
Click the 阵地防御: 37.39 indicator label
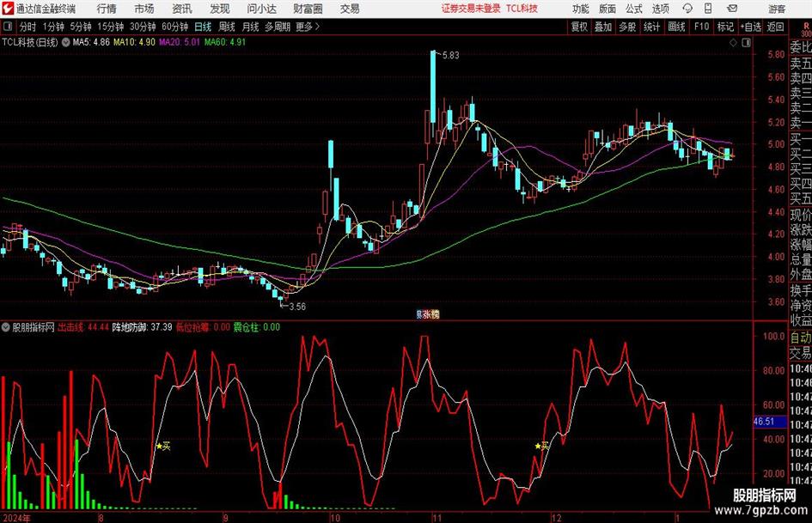pyautogui.click(x=143, y=327)
